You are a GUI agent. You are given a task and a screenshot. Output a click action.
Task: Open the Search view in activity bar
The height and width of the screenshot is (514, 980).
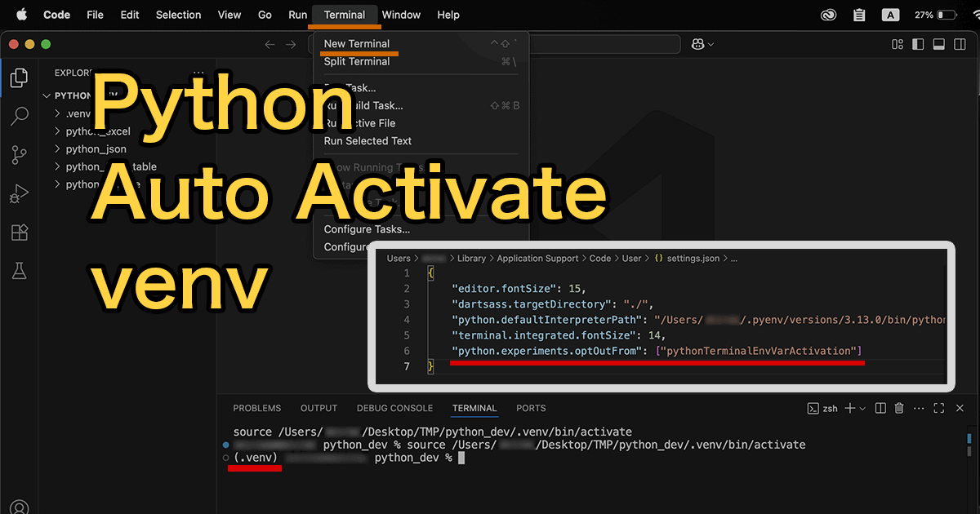[x=19, y=117]
